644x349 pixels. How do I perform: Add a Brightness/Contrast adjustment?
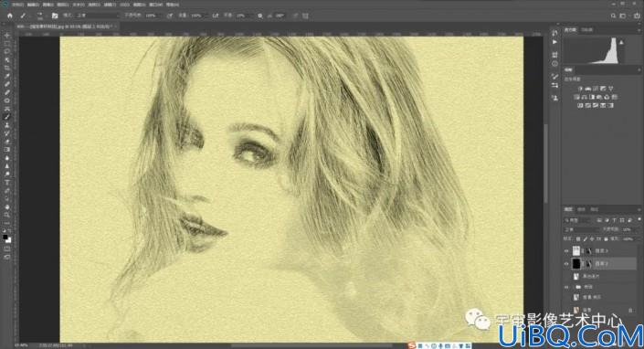click(580, 89)
